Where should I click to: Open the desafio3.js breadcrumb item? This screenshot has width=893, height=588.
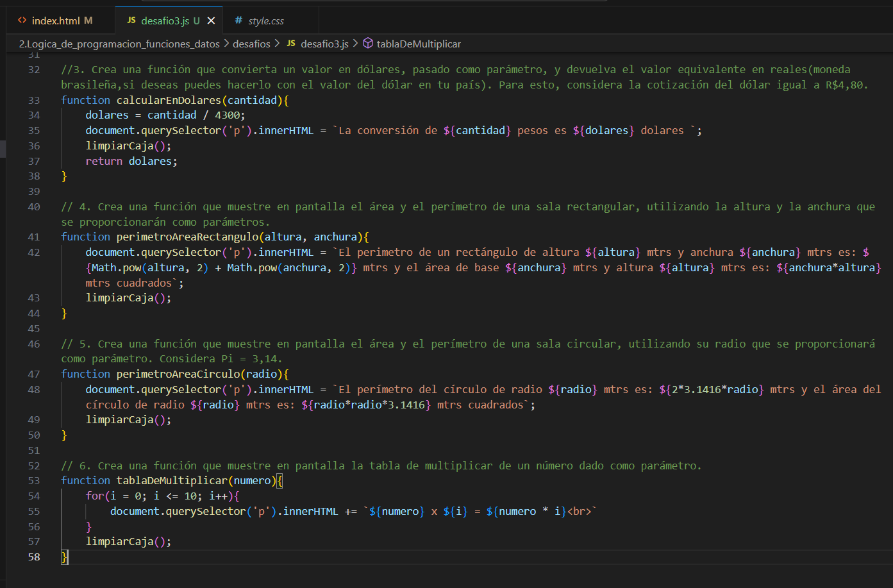324,44
